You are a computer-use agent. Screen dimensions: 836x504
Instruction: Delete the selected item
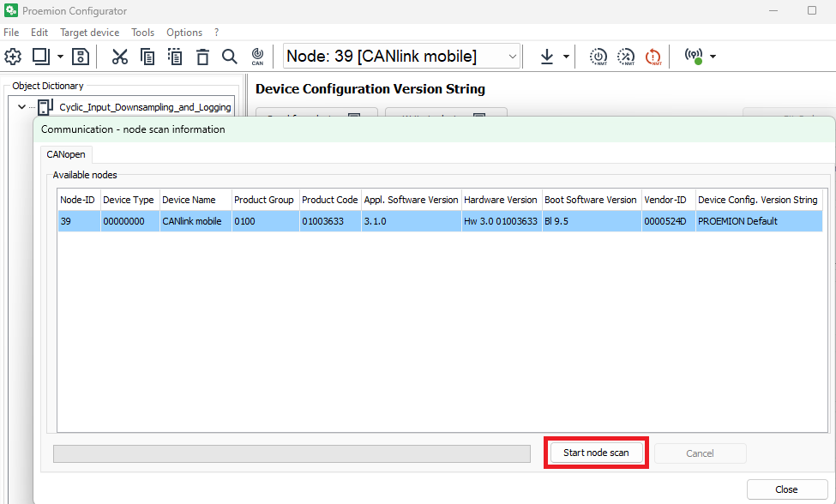click(x=202, y=57)
